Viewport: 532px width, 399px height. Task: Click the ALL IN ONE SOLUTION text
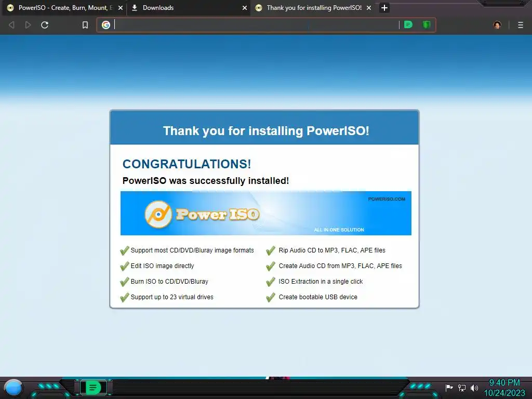[x=339, y=230]
